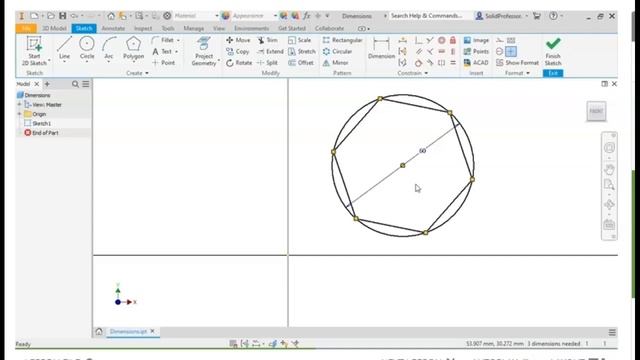Open the Polygon tool dropdown arrow
The image size is (640, 360).
click(x=133, y=62)
